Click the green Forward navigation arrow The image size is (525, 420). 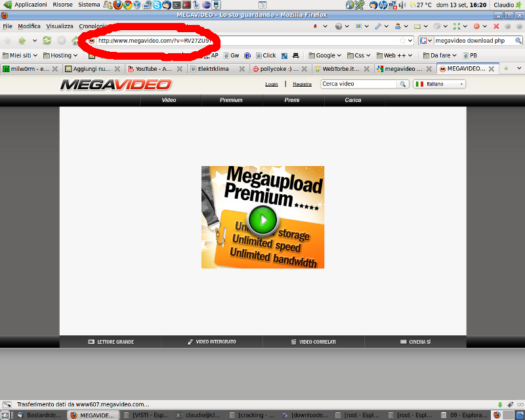pos(22,41)
